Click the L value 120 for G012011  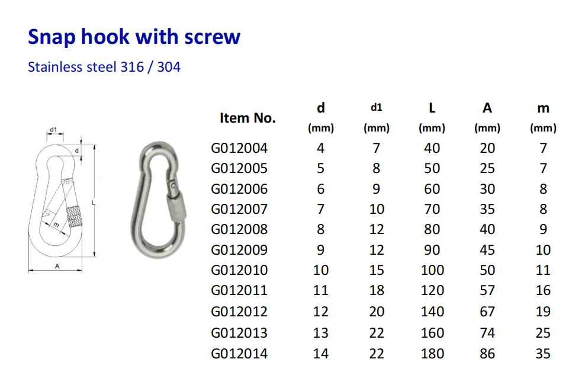click(432, 290)
